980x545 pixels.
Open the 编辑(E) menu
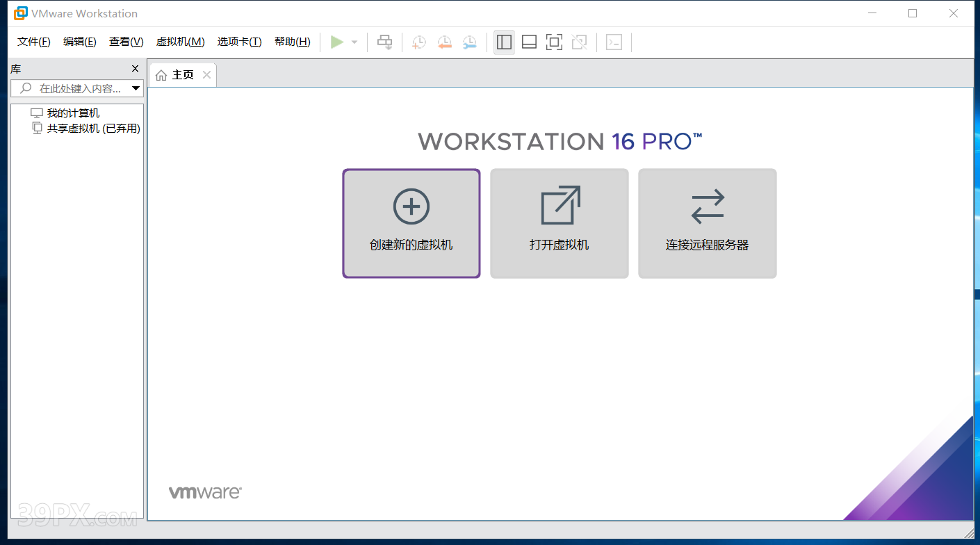[x=80, y=42]
